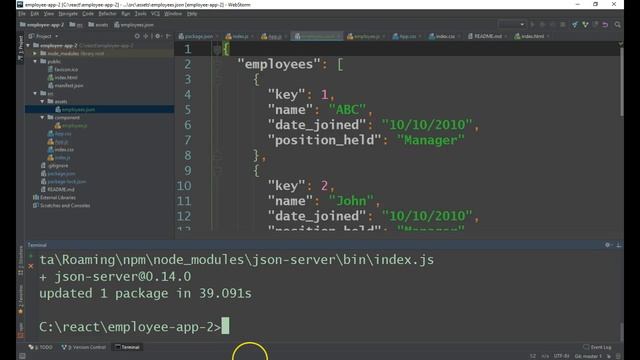Switch to the App.css editor tab
640x360 pixels.
407,36
